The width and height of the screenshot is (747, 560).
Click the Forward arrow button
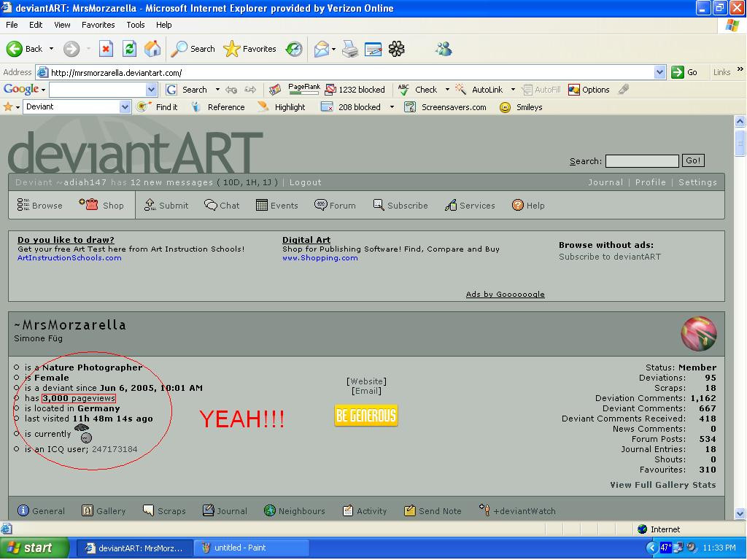click(x=71, y=49)
